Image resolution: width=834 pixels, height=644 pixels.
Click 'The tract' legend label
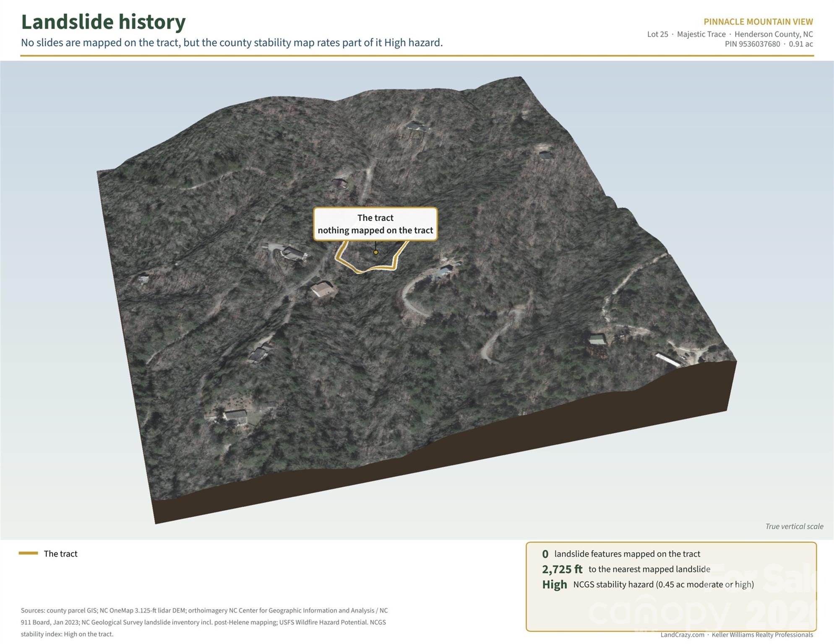click(x=61, y=554)
